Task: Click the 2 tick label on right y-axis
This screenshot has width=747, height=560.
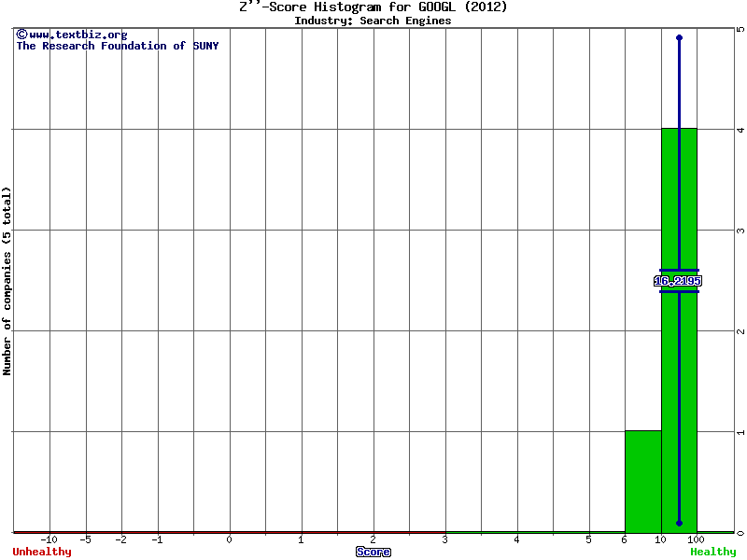Action: [x=740, y=331]
